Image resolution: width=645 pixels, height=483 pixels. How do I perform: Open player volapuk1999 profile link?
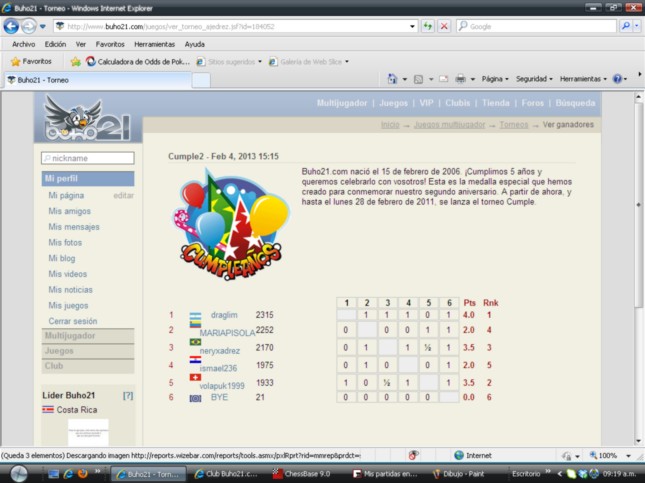tap(222, 386)
